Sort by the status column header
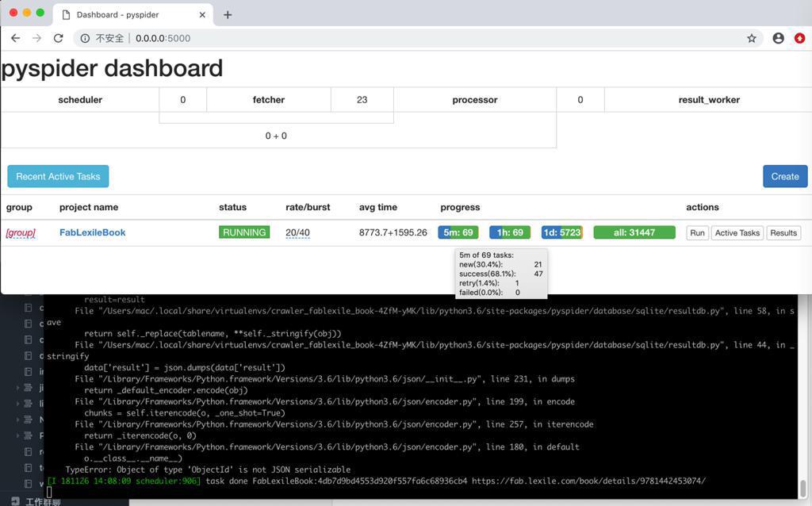This screenshot has width=812, height=506. pyautogui.click(x=232, y=207)
